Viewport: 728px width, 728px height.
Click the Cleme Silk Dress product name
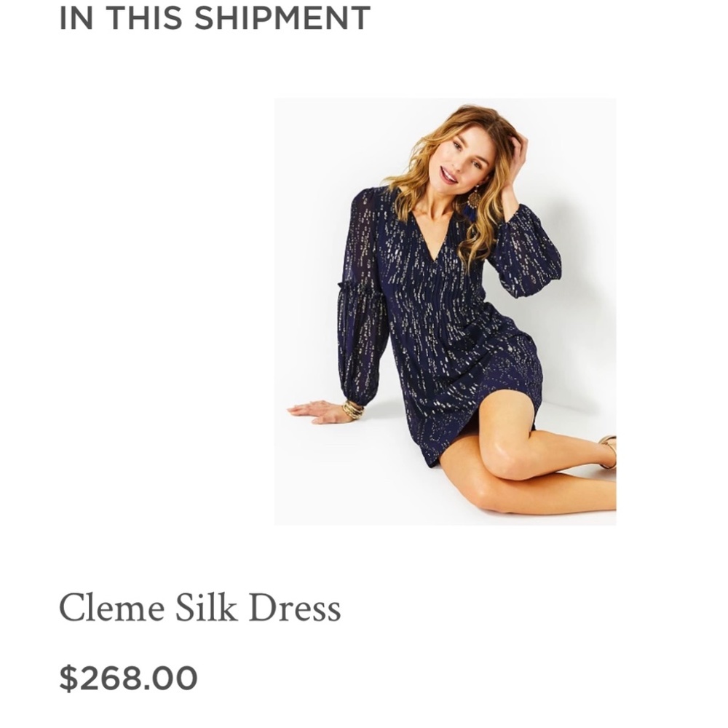(x=199, y=609)
